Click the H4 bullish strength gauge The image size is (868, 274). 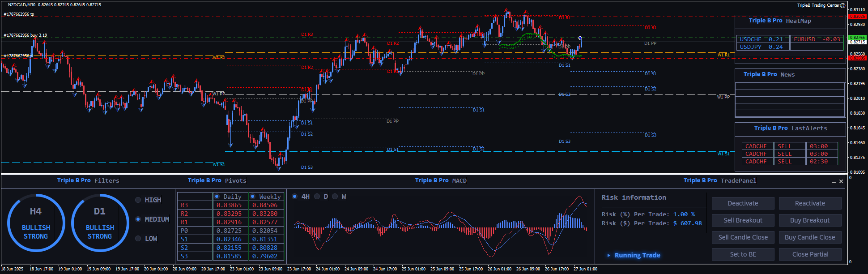click(x=36, y=223)
